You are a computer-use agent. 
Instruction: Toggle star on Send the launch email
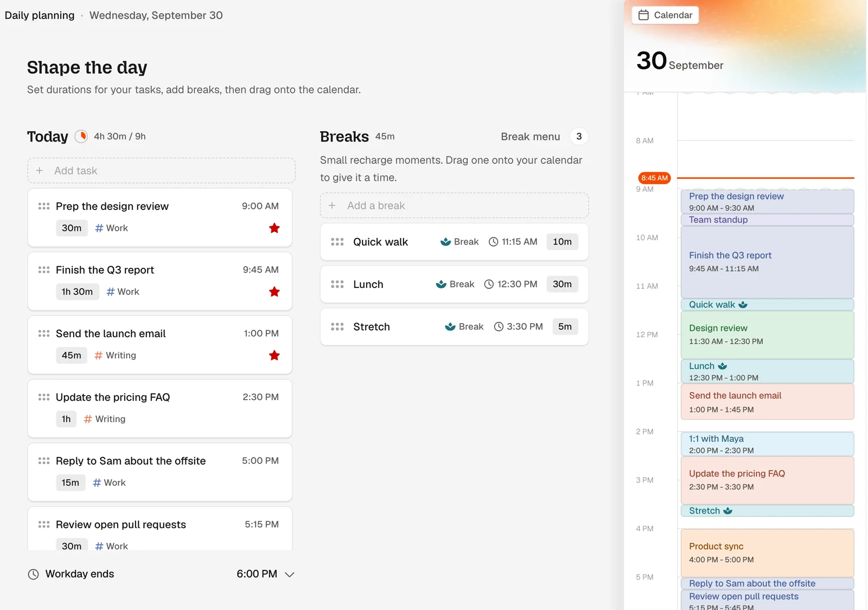coord(275,356)
